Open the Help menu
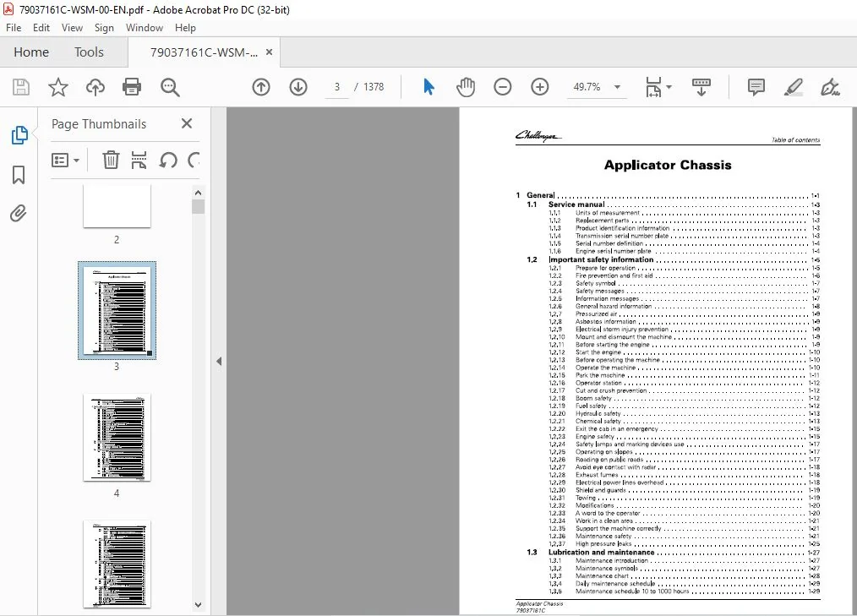The height and width of the screenshot is (616, 857). coord(185,28)
